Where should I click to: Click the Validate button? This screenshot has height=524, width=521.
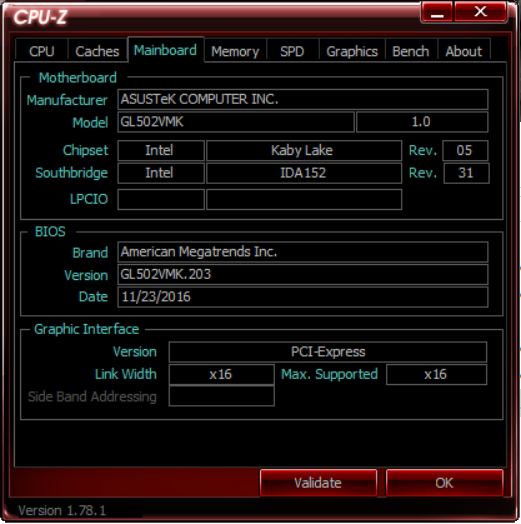318,483
